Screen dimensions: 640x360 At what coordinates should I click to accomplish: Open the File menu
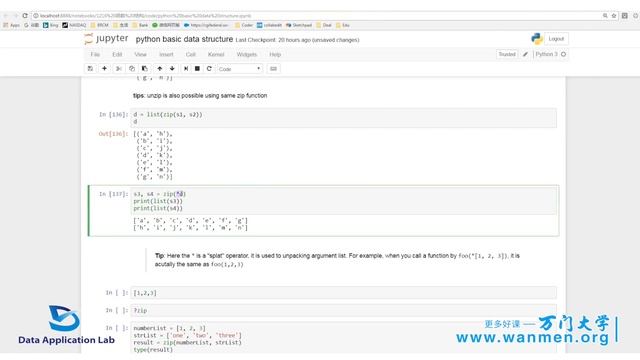pos(95,54)
